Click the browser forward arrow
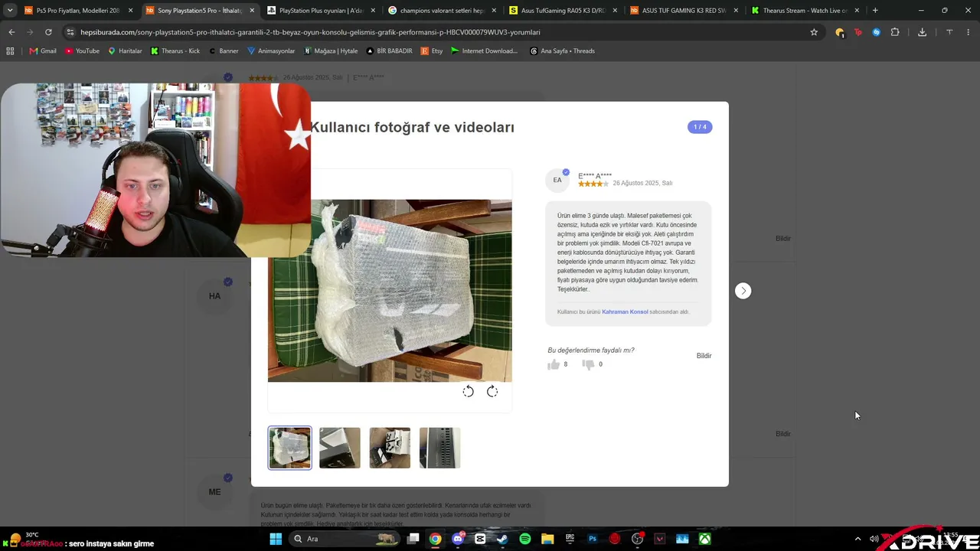Screen dimensions: 980x551 click(x=30, y=32)
